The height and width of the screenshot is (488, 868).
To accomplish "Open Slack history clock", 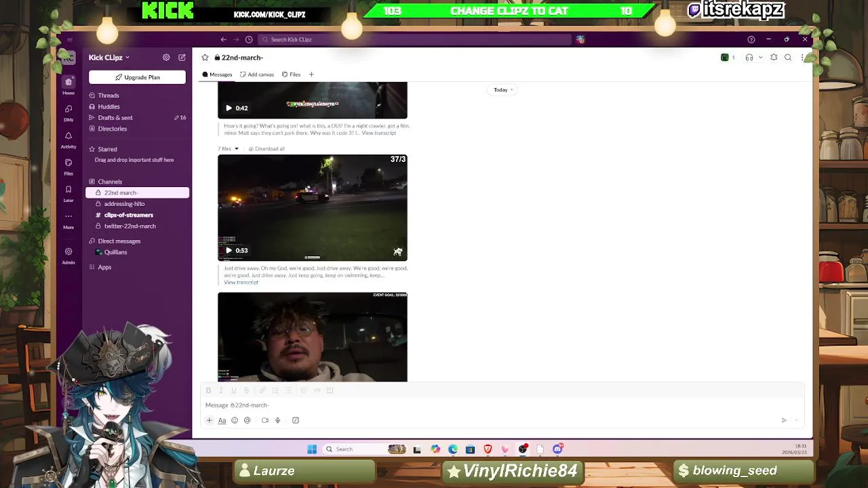I will coord(249,39).
